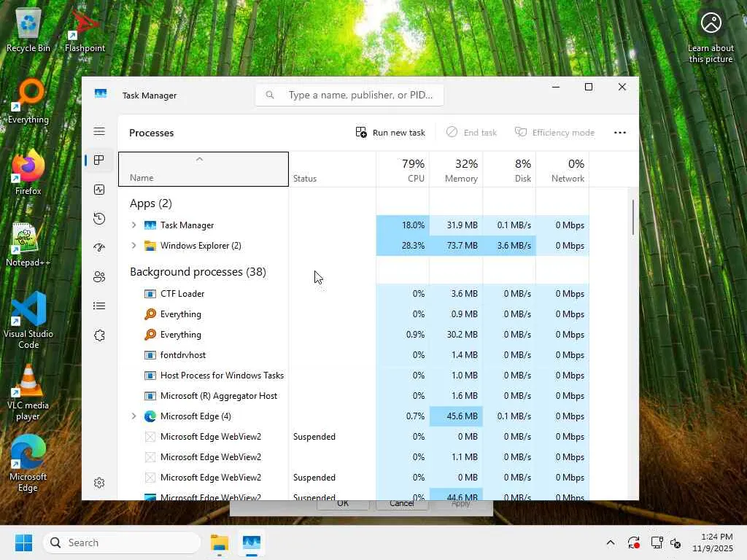Sort processes by Disk column

(509, 169)
